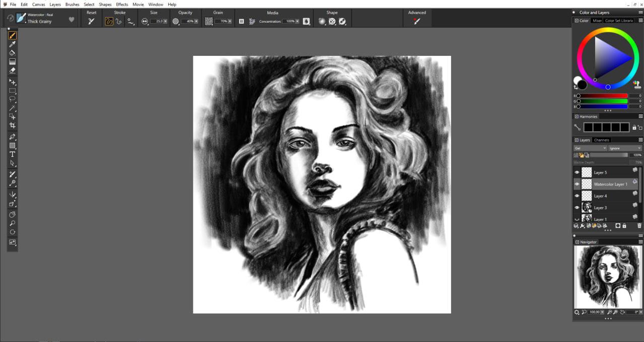The height and width of the screenshot is (342, 644).
Task: Select the Crop tool
Action: click(13, 125)
